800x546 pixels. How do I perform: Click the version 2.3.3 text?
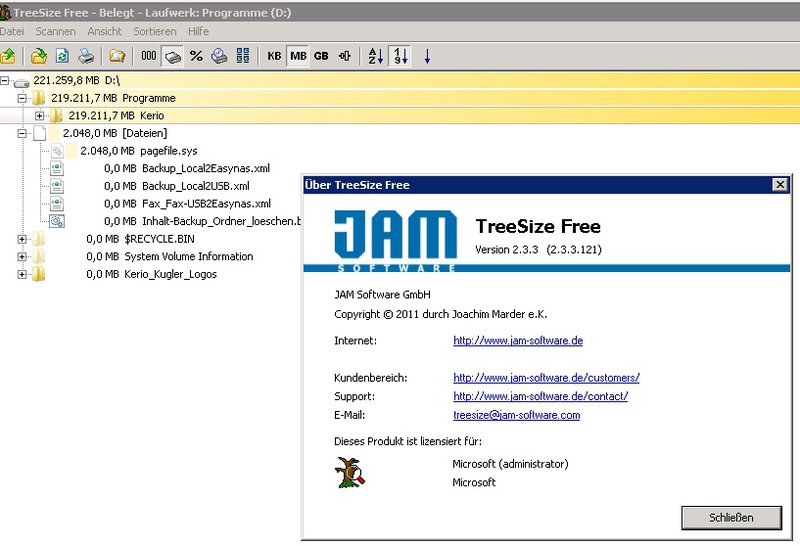538,250
